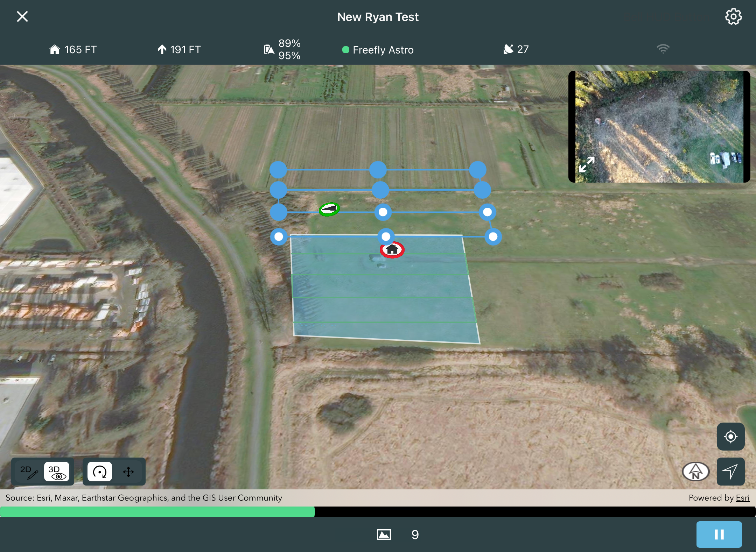Select the pan move map tool
Viewport: 756px width, 552px height.
[x=128, y=472]
